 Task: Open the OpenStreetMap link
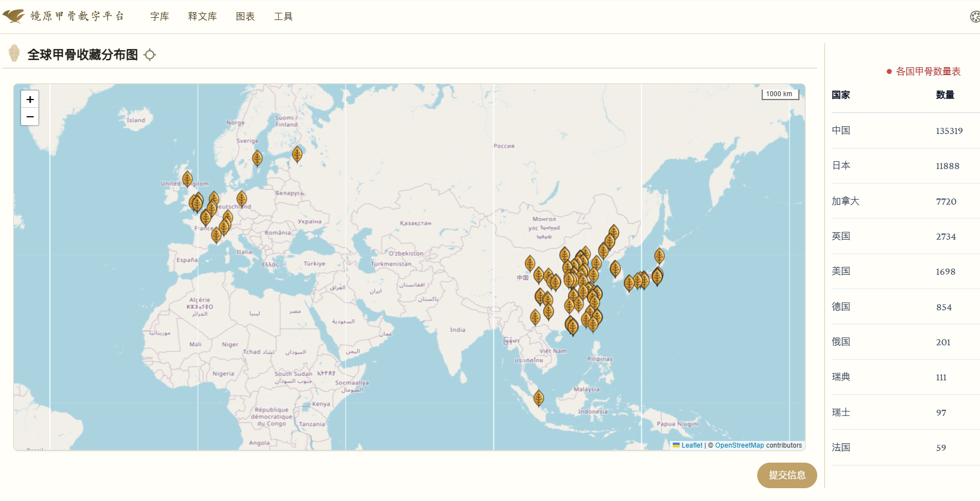point(739,445)
